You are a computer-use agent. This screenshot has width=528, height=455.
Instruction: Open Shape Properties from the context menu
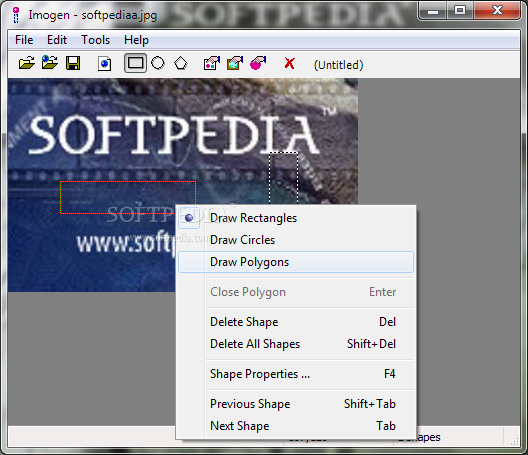click(x=296, y=374)
